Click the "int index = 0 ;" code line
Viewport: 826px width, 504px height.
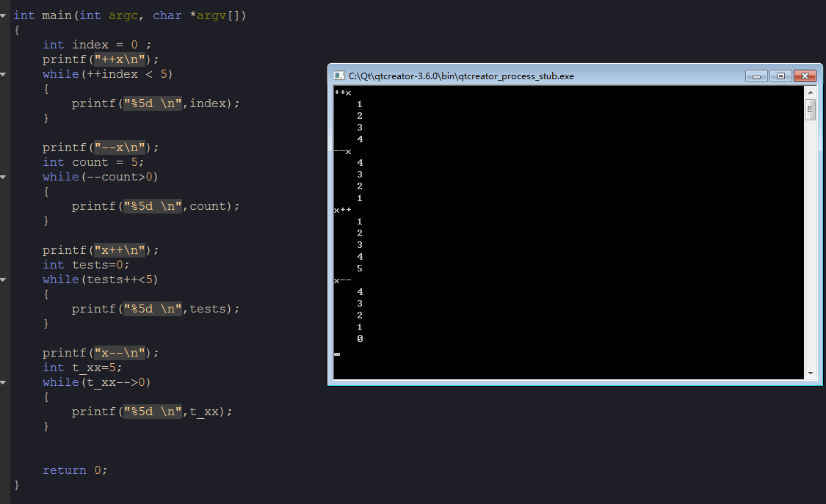coord(96,45)
